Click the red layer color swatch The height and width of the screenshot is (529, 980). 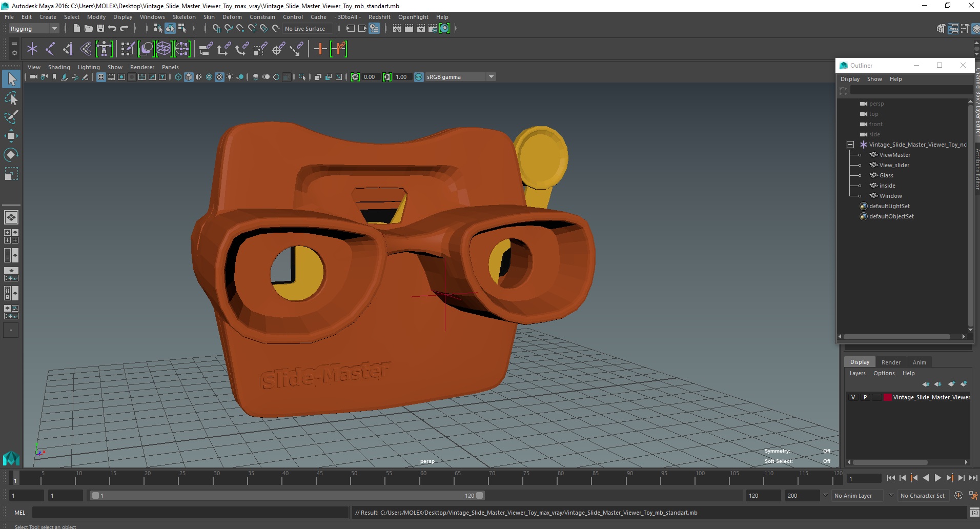[888, 397]
